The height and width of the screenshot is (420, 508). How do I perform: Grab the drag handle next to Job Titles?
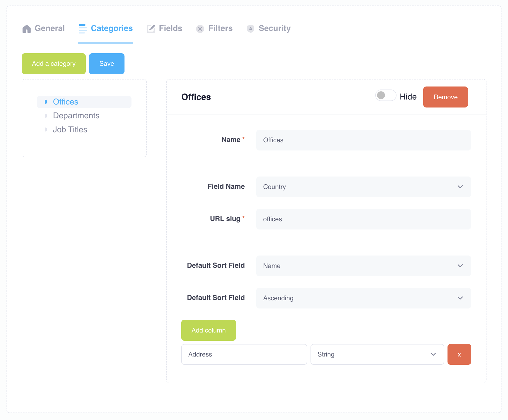pyautogui.click(x=46, y=129)
